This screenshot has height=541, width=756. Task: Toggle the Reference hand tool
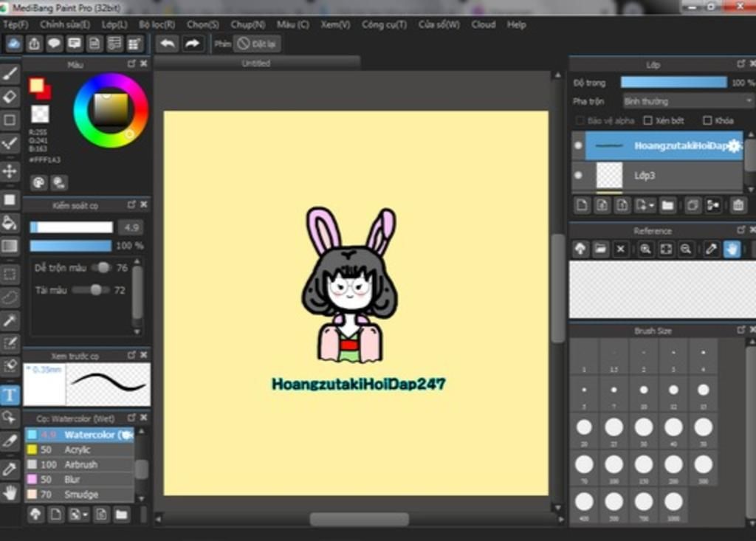click(x=732, y=249)
